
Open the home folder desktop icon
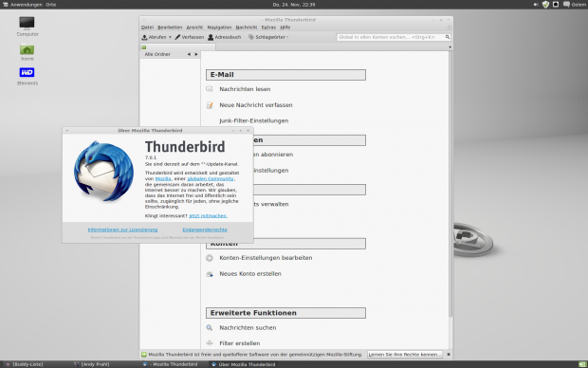tap(27, 49)
